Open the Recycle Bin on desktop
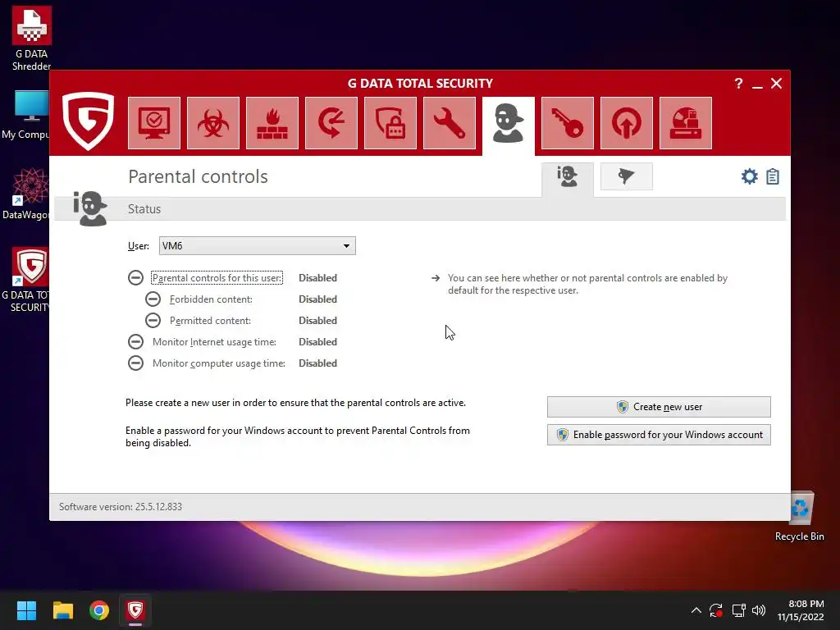This screenshot has width=840, height=630. coord(800,518)
